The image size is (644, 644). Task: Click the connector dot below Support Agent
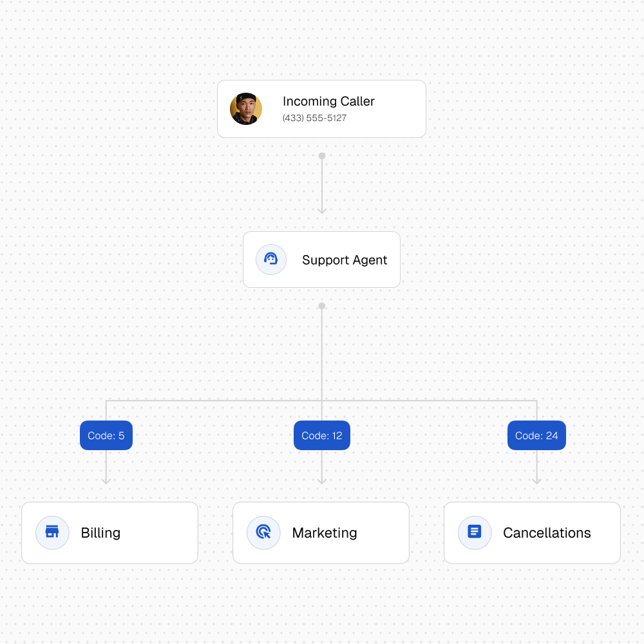tap(322, 306)
